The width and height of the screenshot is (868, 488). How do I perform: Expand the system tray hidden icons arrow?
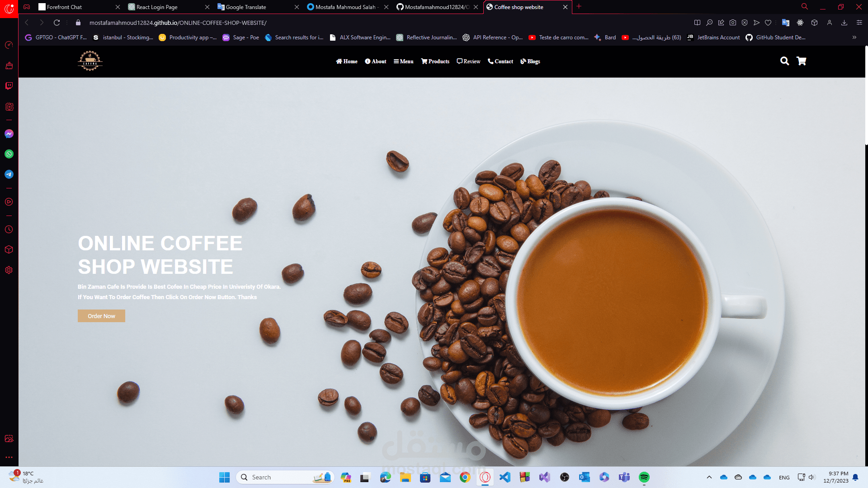click(709, 477)
